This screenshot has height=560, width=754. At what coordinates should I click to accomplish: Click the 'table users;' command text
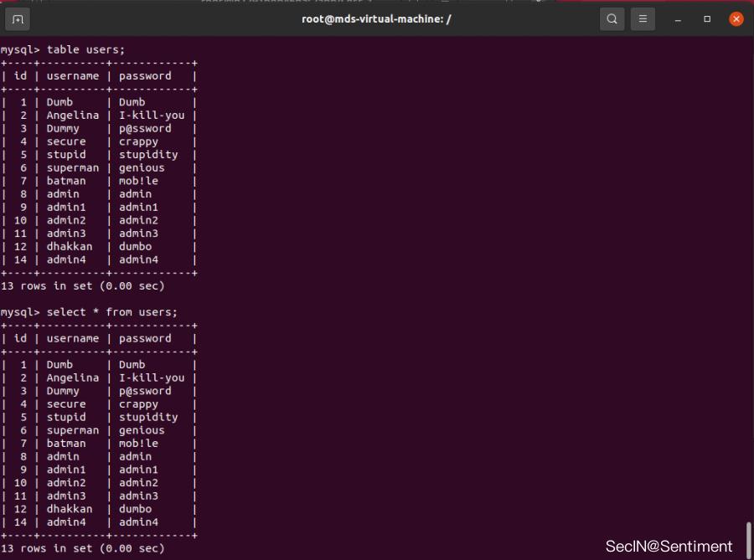[85, 49]
